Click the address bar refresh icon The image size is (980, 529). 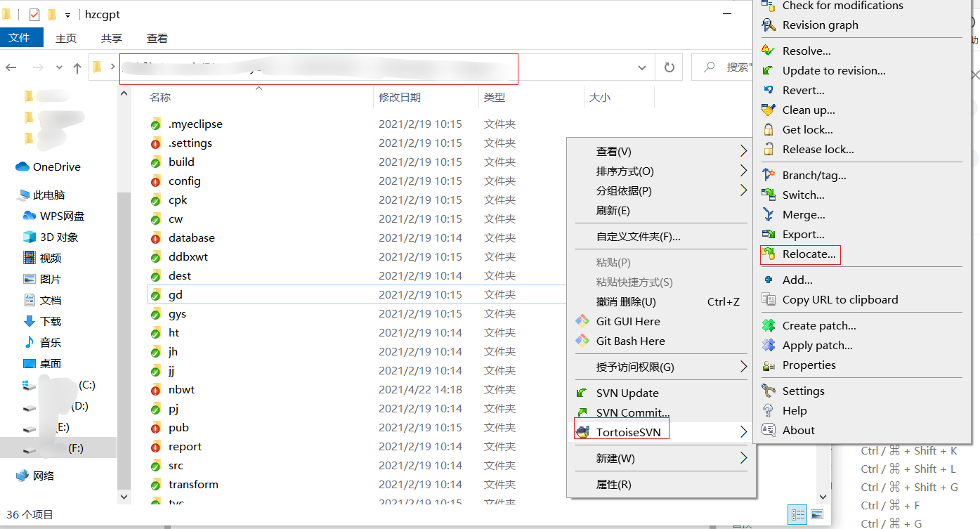click(x=669, y=67)
